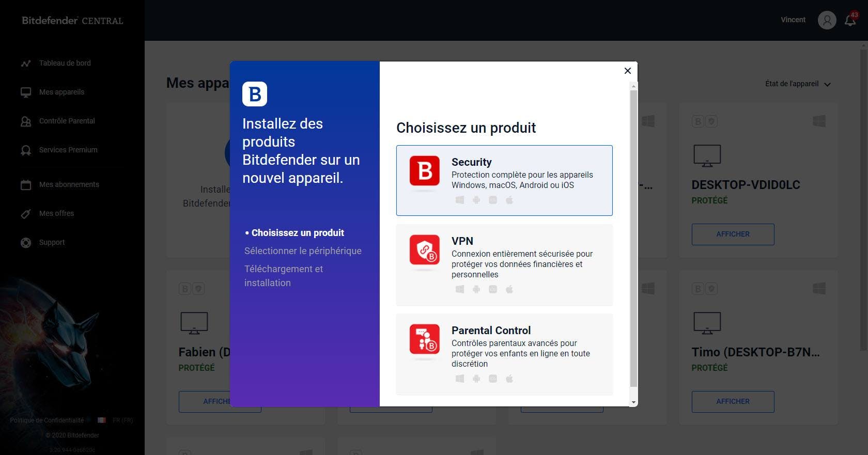Close the install product dialog
Image resolution: width=868 pixels, height=455 pixels.
click(628, 71)
